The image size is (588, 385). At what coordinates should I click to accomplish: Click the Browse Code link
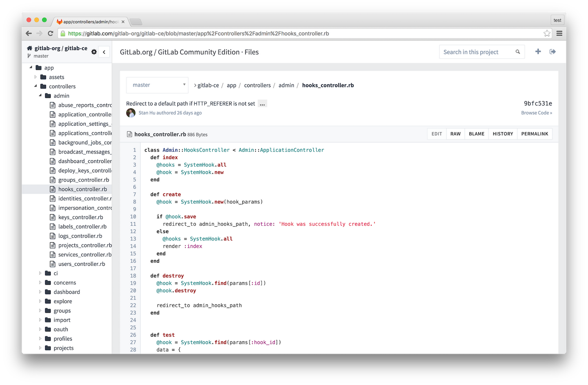tap(537, 113)
